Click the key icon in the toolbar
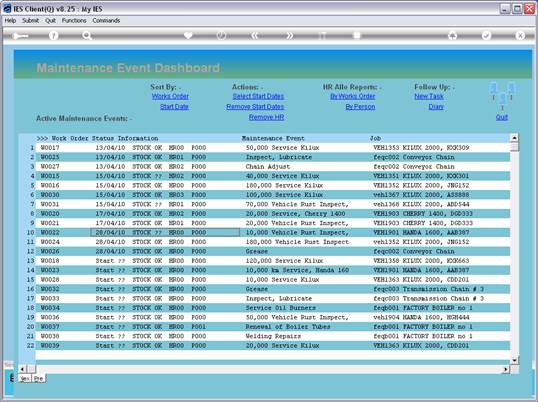 pyautogui.click(x=20, y=36)
